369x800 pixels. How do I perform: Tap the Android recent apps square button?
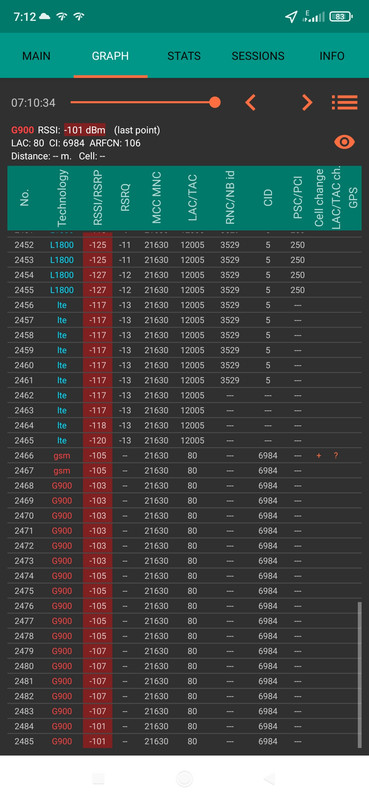tap(99, 779)
